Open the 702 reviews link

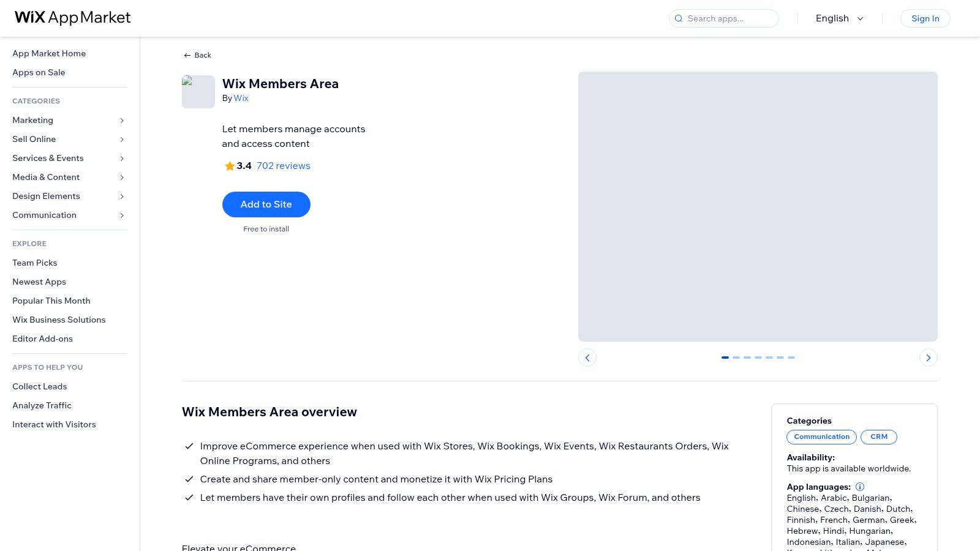tap(283, 165)
